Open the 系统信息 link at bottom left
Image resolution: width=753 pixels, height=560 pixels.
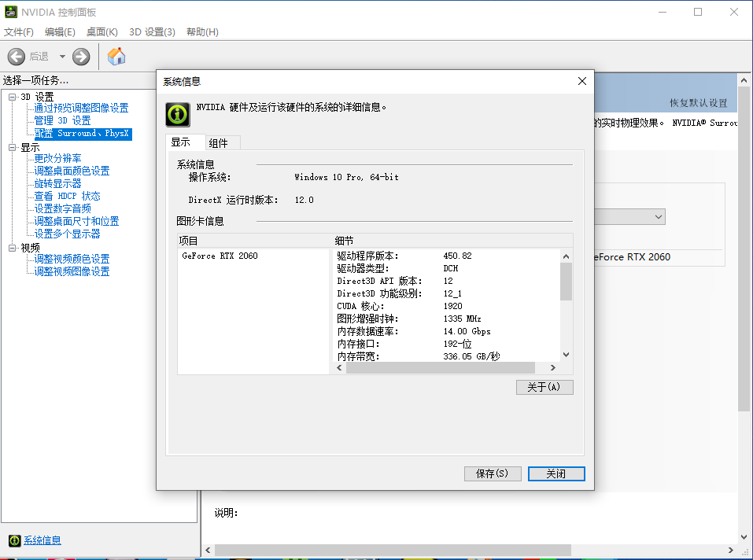pyautogui.click(x=42, y=540)
